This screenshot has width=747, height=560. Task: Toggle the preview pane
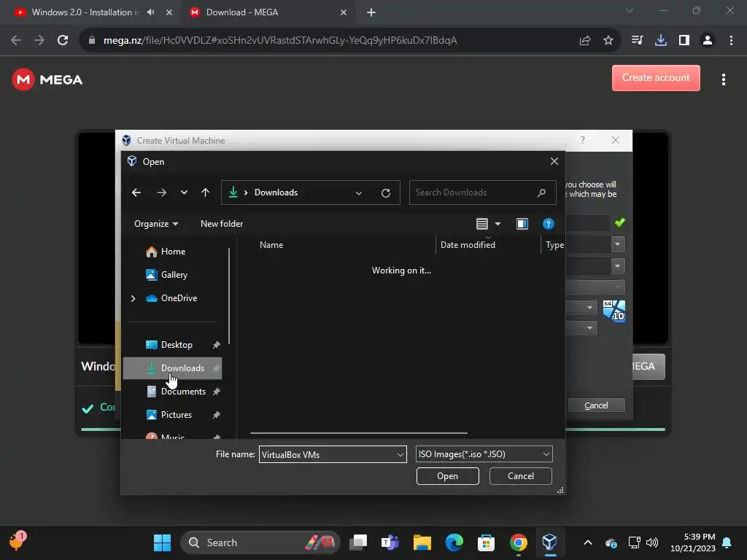point(522,224)
